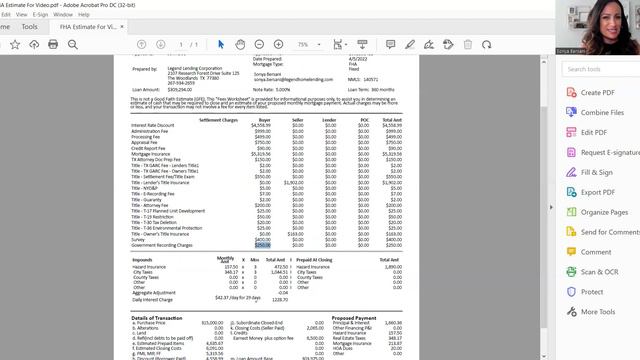Click the upload to cloud icon

[34, 44]
